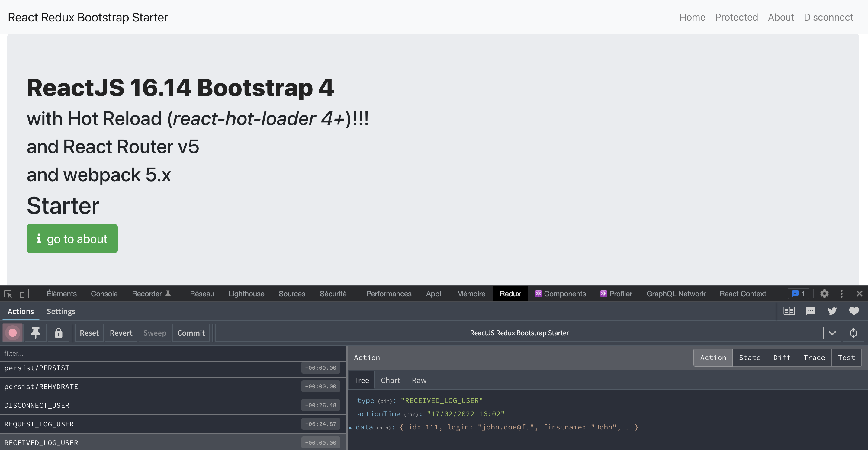Click the heart support icon
868x450 pixels.
click(x=854, y=311)
